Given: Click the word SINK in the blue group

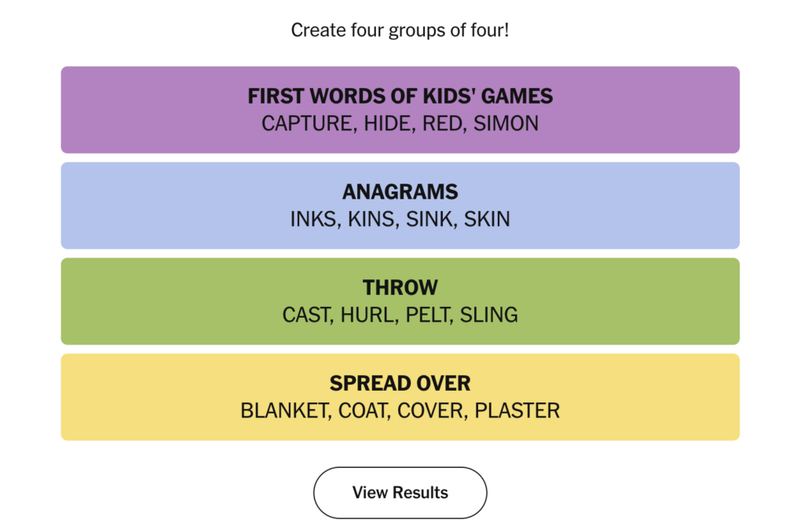Looking at the screenshot, I should click(429, 219).
